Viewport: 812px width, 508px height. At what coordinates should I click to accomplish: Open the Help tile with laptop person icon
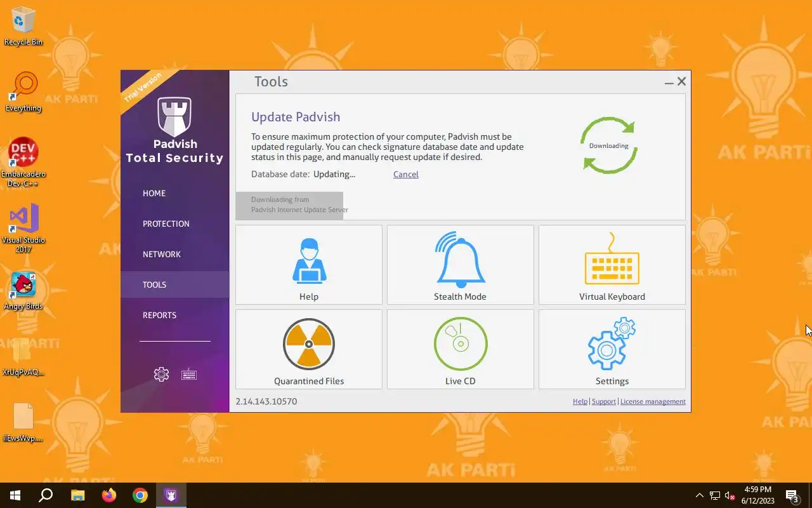coord(309,265)
